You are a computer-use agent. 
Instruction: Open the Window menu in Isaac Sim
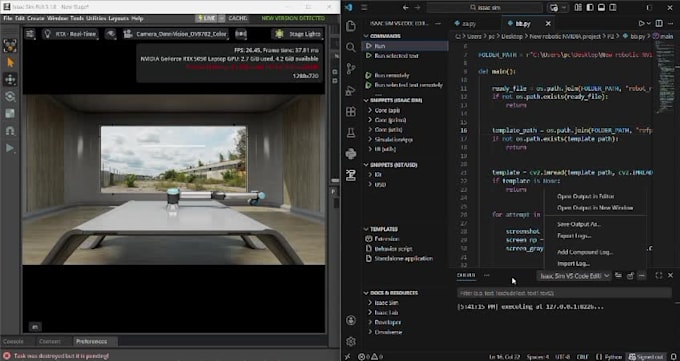(x=57, y=18)
